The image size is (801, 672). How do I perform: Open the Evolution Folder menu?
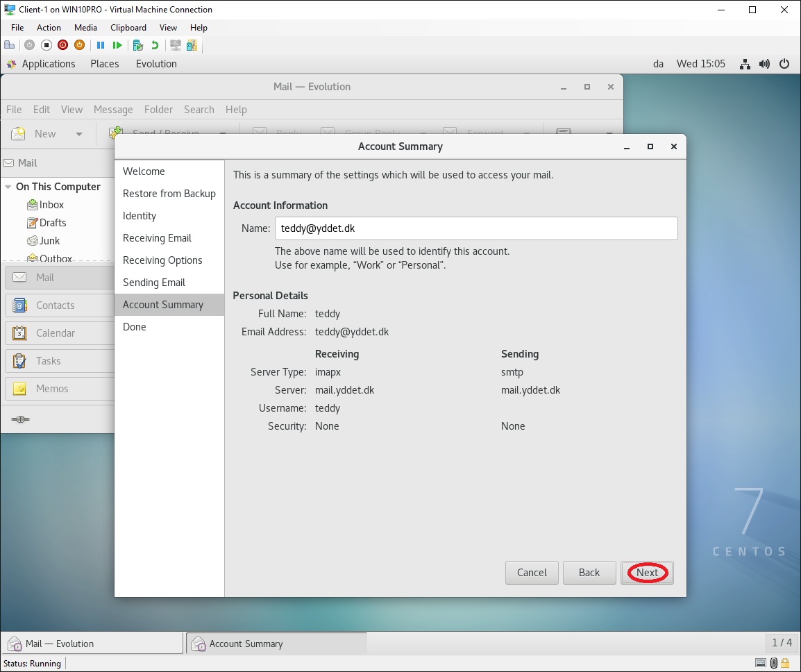pos(158,110)
